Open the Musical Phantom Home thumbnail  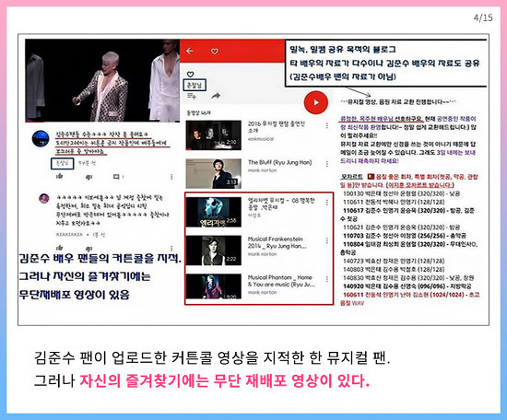point(214,286)
